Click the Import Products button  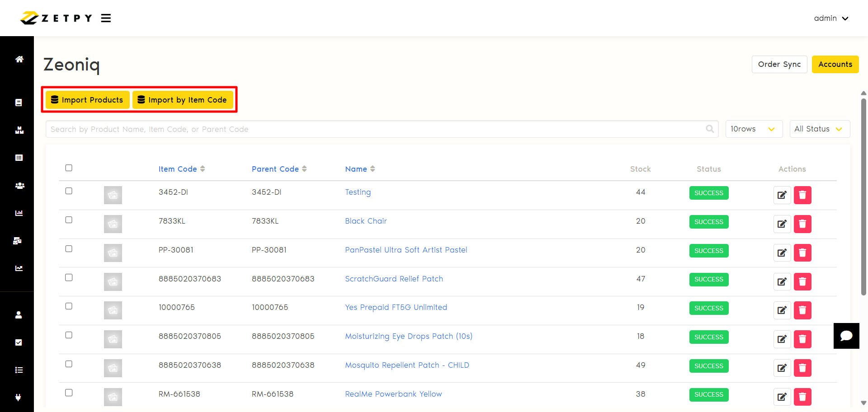(x=87, y=100)
